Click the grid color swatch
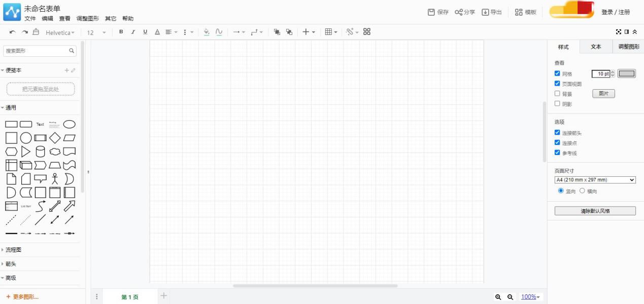 [626, 73]
